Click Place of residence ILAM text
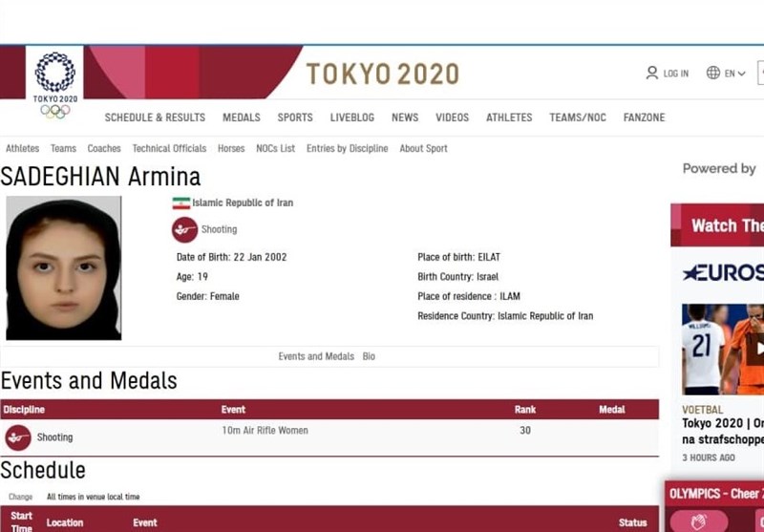 tap(469, 296)
